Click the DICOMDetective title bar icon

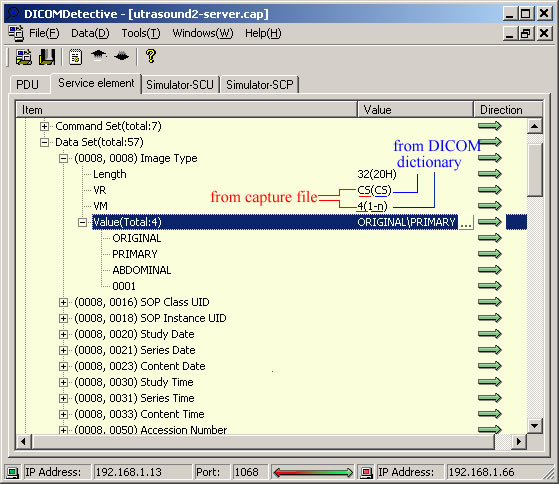point(14,14)
